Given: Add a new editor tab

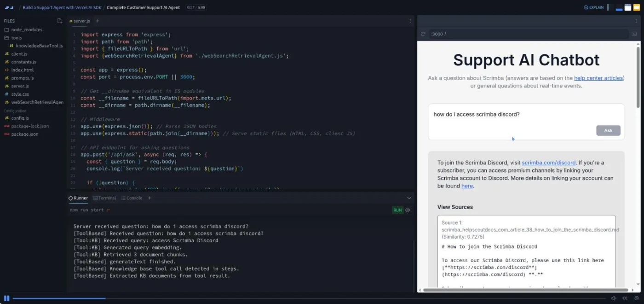Looking at the screenshot, I should (x=97, y=21).
